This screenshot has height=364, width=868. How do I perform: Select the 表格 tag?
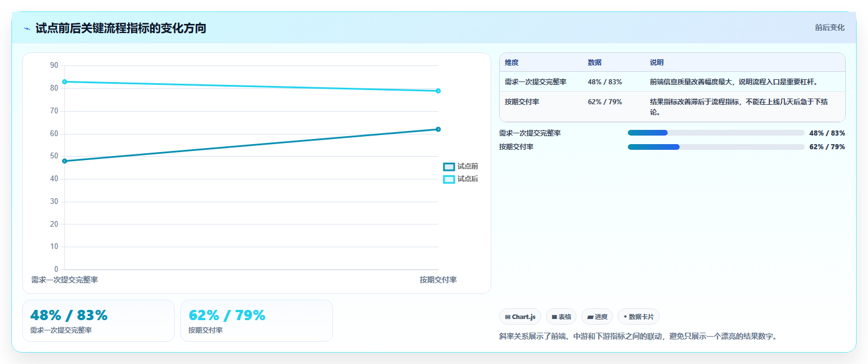coord(561,317)
